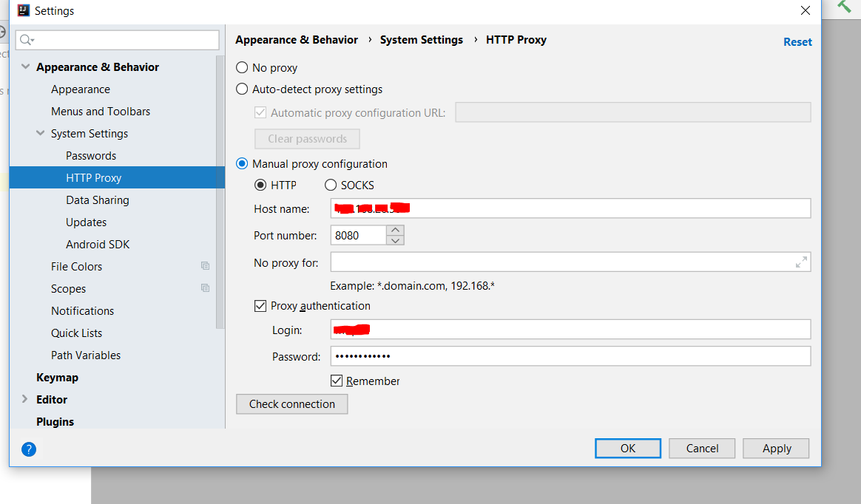Select the No proxy radio option

click(242, 67)
